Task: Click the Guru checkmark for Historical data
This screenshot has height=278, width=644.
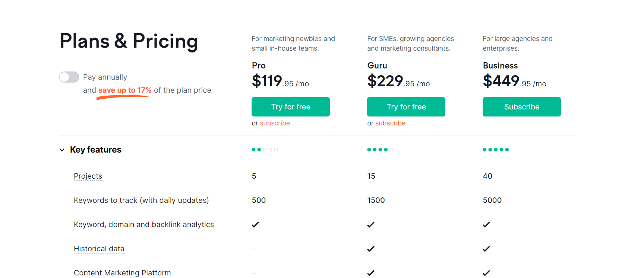Action: coord(371,249)
